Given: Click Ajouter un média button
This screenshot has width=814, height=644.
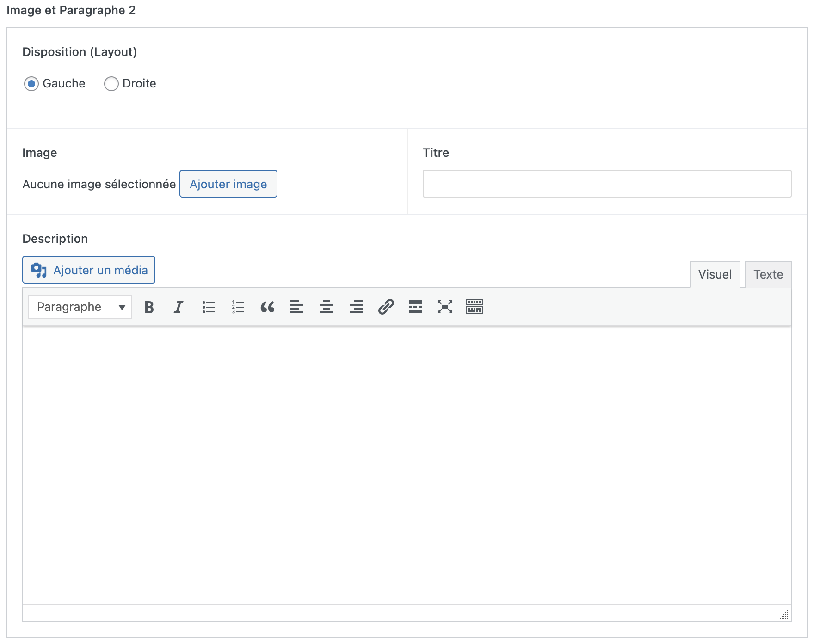Looking at the screenshot, I should tap(89, 270).
